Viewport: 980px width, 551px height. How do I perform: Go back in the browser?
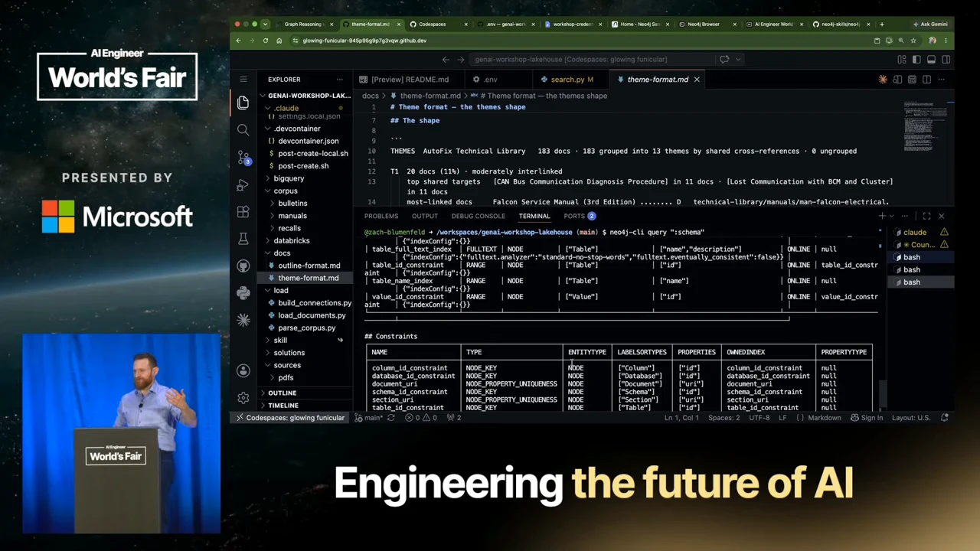point(238,41)
